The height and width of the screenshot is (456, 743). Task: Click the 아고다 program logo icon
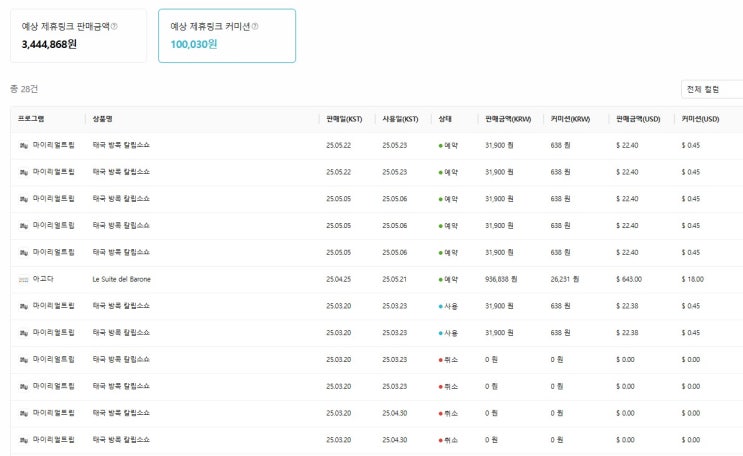(x=24, y=280)
